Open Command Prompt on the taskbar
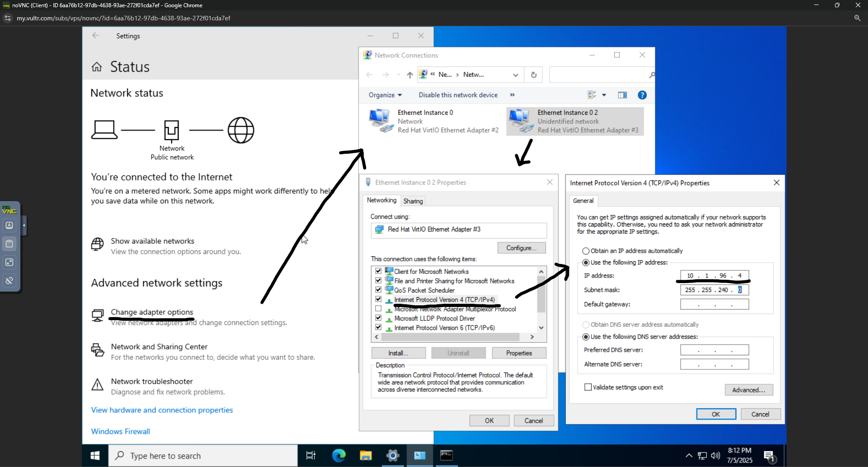The height and width of the screenshot is (467, 868). pyautogui.click(x=446, y=456)
